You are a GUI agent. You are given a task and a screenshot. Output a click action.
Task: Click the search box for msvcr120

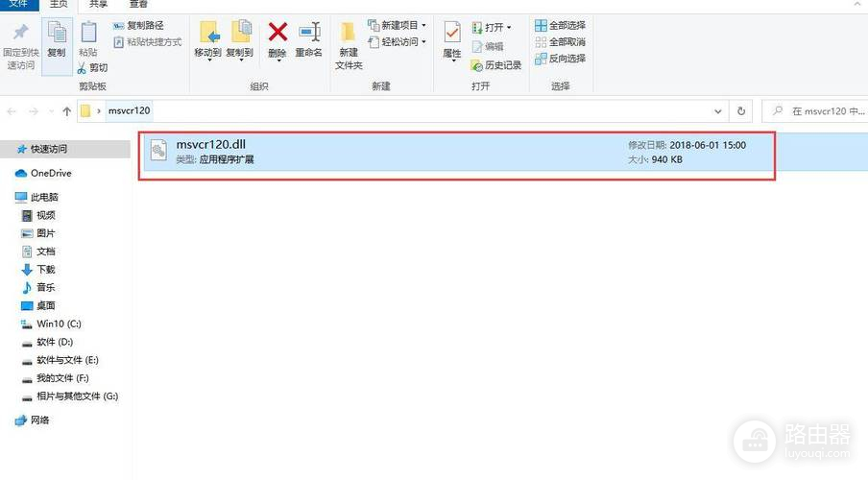pos(815,111)
